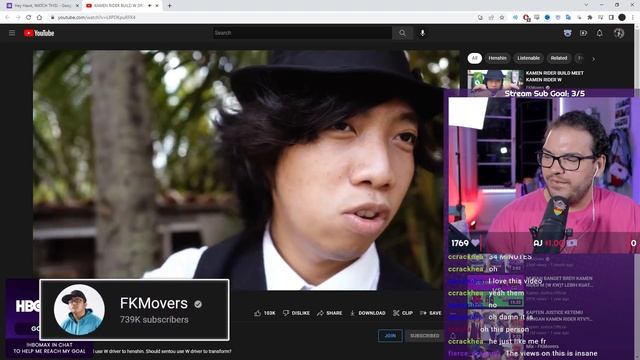Click the address bar lock icon
This screenshot has width=640, height=360.
point(52,18)
